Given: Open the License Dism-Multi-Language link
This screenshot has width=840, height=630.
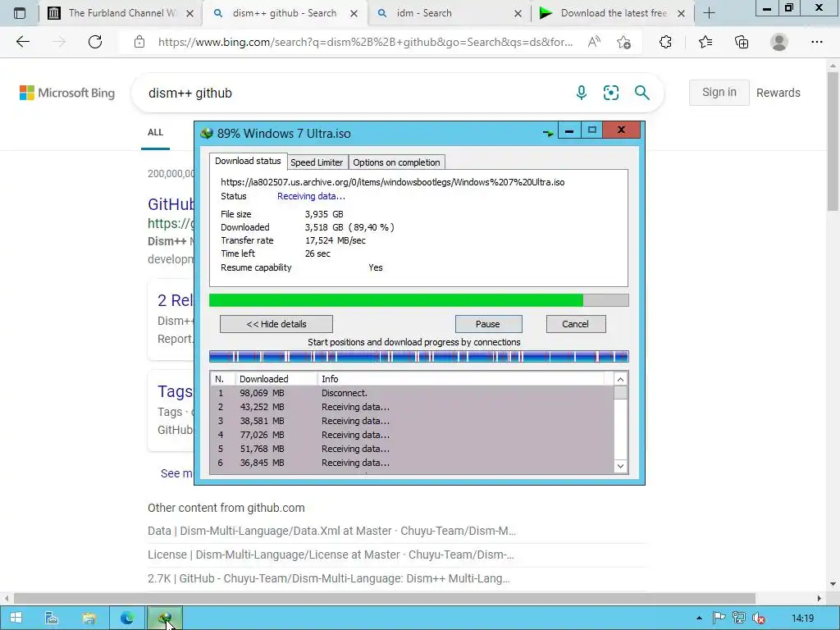Looking at the screenshot, I should pos(331,555).
